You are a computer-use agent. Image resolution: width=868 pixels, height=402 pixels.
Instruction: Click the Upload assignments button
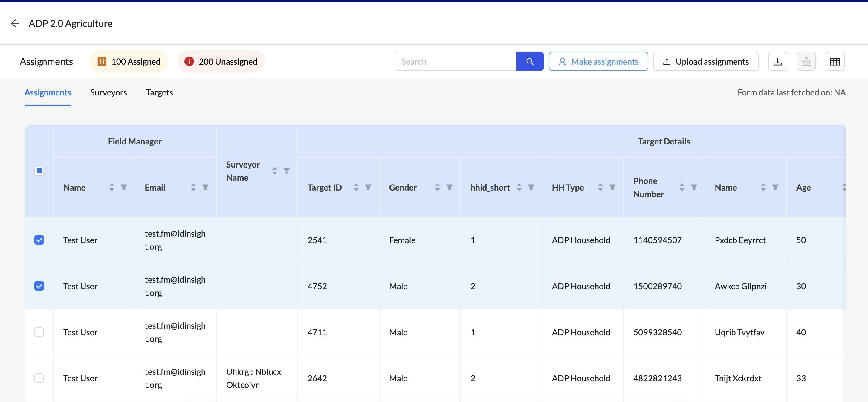pyautogui.click(x=706, y=61)
